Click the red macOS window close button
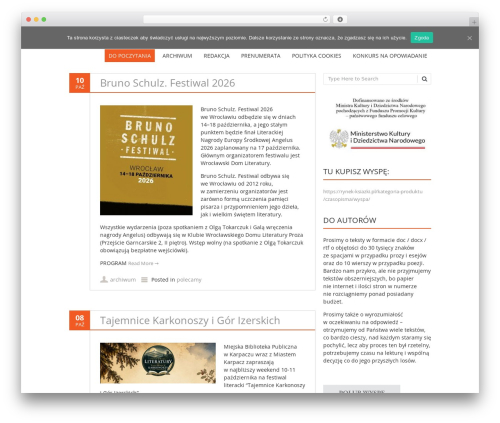Image resolution: width=500 pixels, height=423 pixels. 29,19
